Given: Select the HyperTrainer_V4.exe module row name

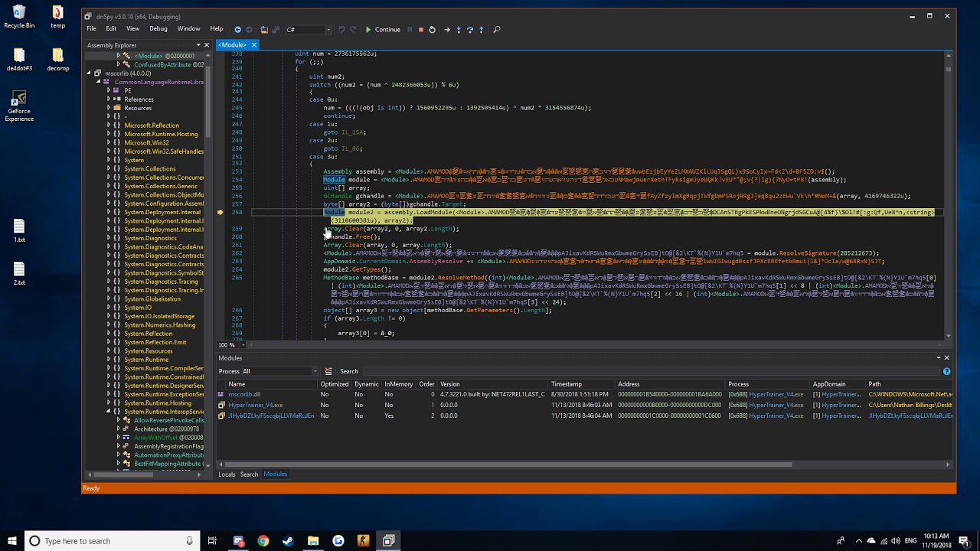Looking at the screenshot, I should [x=256, y=405].
